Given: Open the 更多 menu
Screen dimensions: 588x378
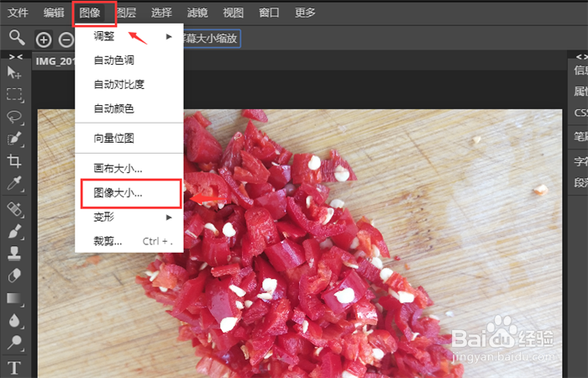Looking at the screenshot, I should click(x=305, y=13).
